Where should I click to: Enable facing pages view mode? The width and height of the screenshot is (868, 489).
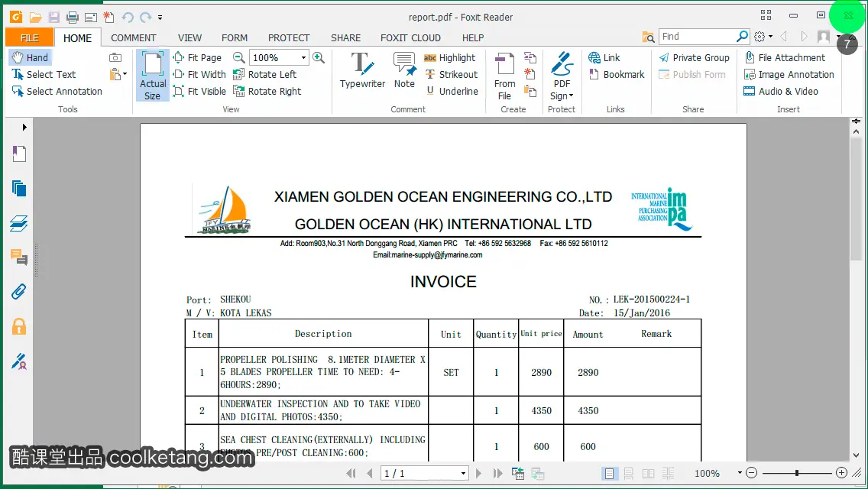click(648, 474)
